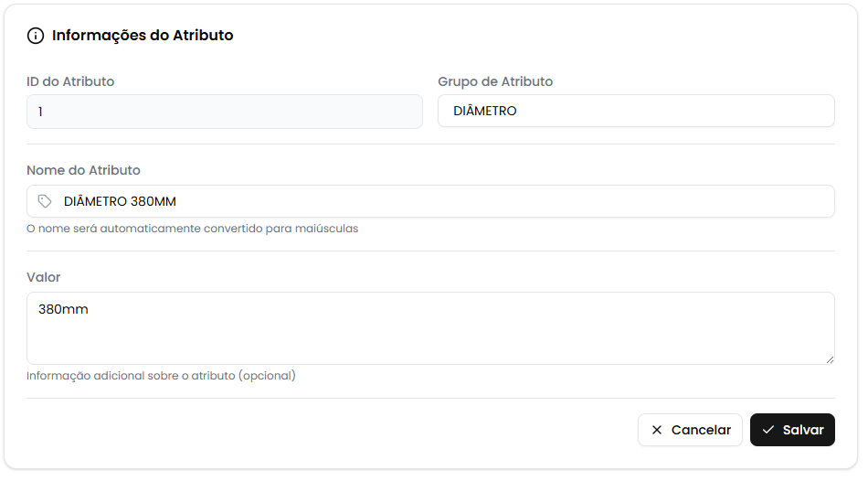Click the empty area of Valor textarea
The image size is (868, 481).
(x=429, y=338)
